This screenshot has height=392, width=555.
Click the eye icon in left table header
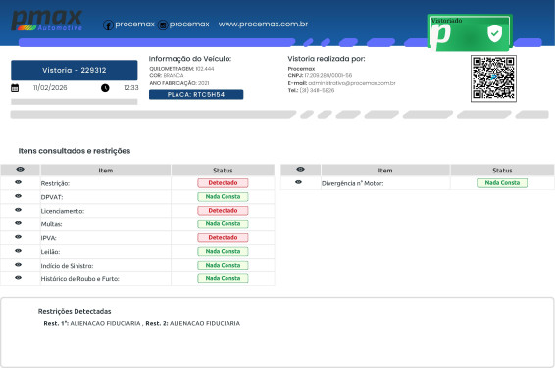[21, 170]
